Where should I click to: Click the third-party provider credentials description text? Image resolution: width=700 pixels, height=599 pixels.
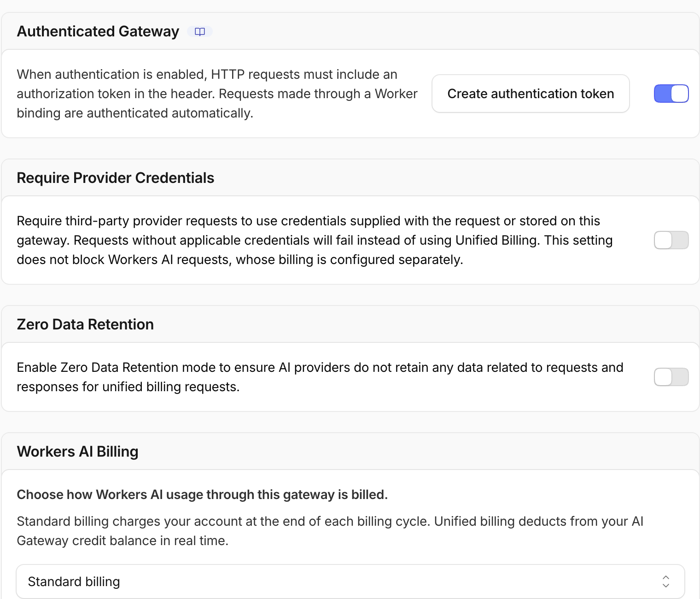pyautogui.click(x=315, y=240)
